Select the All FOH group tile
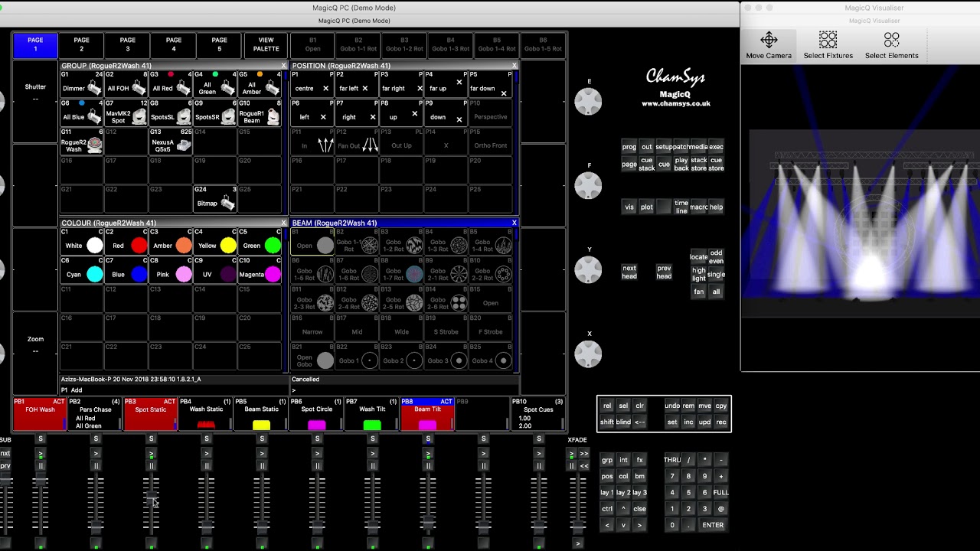Screen dimensions: 980x551 click(x=126, y=84)
